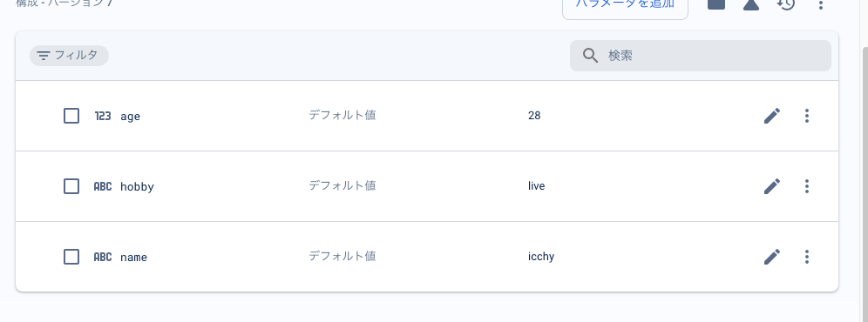Image resolution: width=868 pixels, height=322 pixels.
Task: Check the name parameter checkbox
Action: [x=71, y=257]
